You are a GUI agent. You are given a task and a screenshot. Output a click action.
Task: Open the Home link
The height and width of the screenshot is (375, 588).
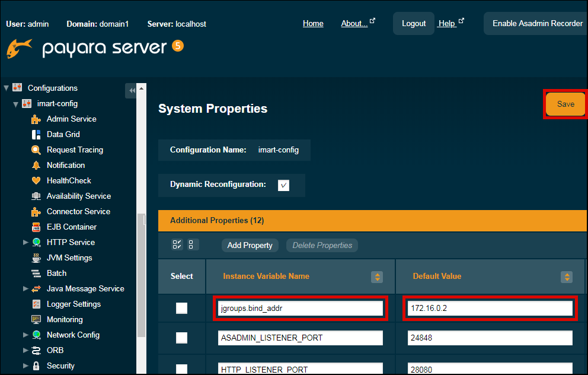[x=313, y=24]
